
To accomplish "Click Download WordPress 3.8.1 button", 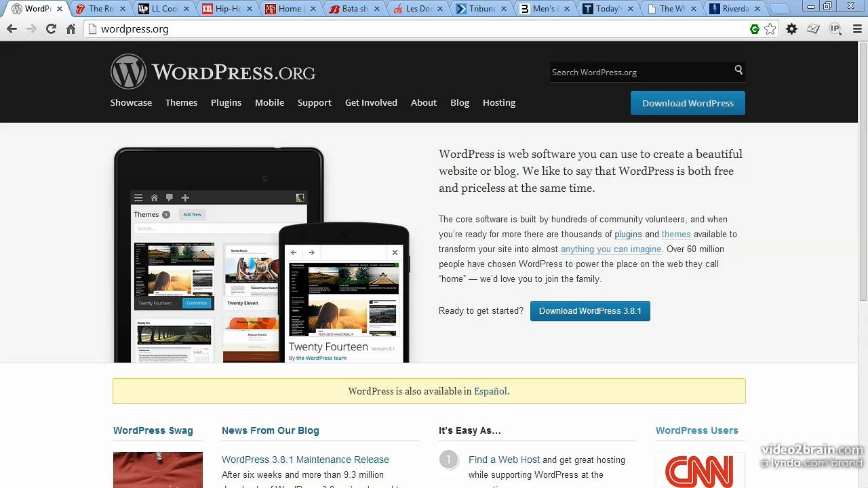I will (x=590, y=311).
